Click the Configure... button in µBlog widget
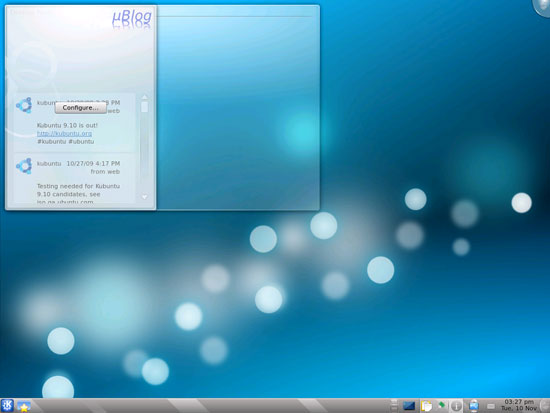 pos(81,108)
